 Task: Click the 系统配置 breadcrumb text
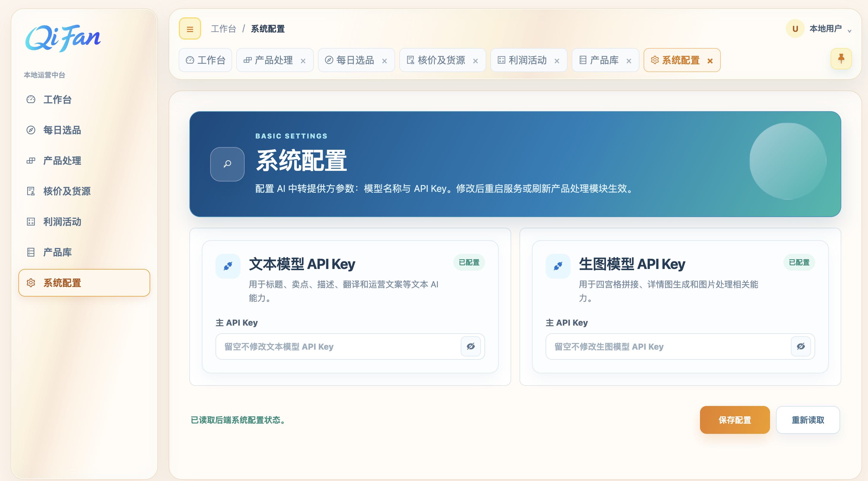click(267, 29)
